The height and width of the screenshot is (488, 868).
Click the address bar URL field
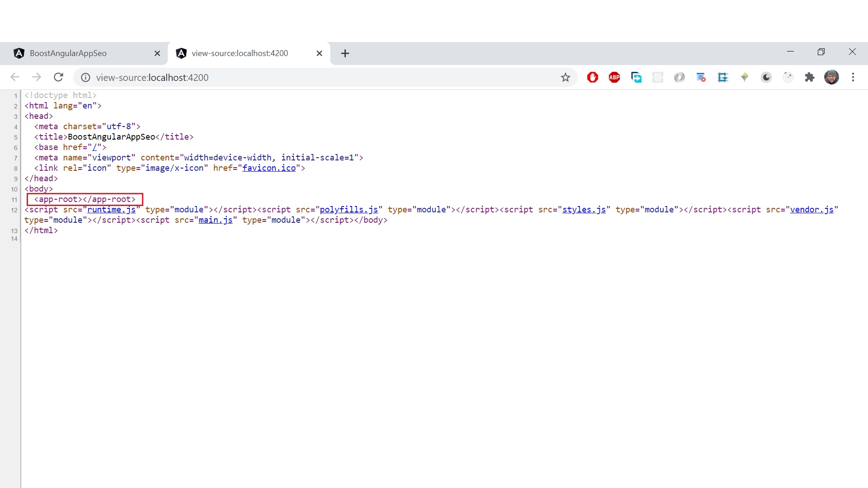316,77
